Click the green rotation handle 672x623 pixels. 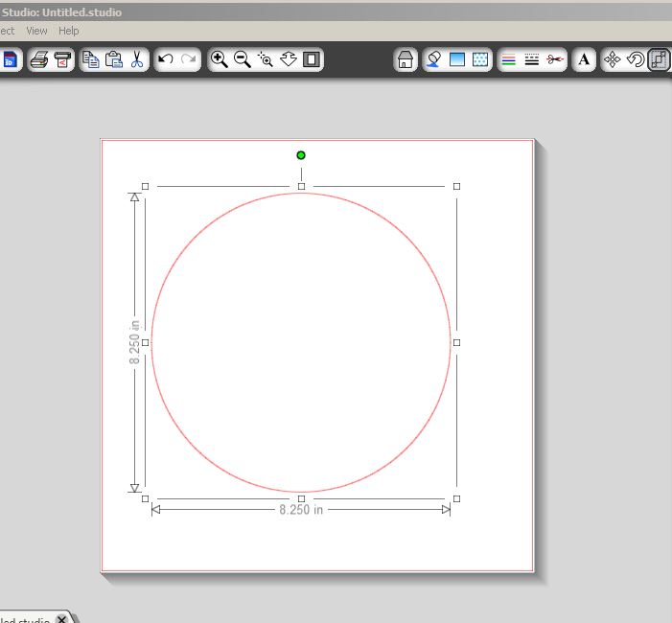coord(301,155)
